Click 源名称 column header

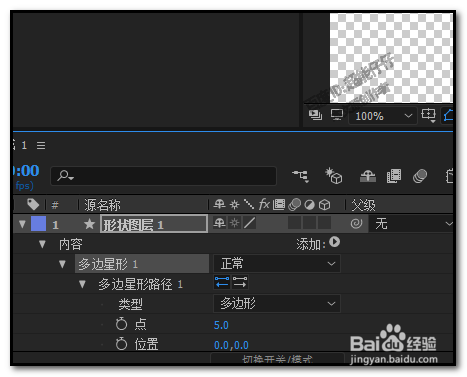102,205
